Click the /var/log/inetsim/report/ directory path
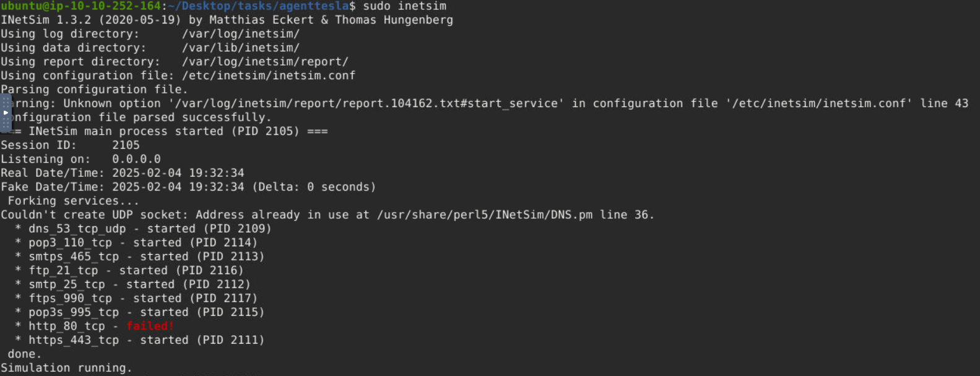The width and height of the screenshot is (980, 376). (x=265, y=62)
